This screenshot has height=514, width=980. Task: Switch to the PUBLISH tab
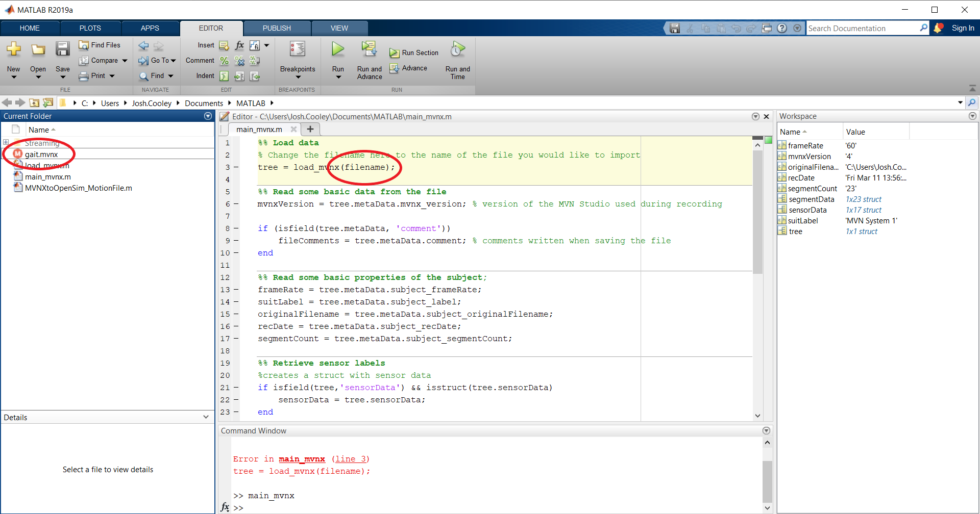(276, 28)
